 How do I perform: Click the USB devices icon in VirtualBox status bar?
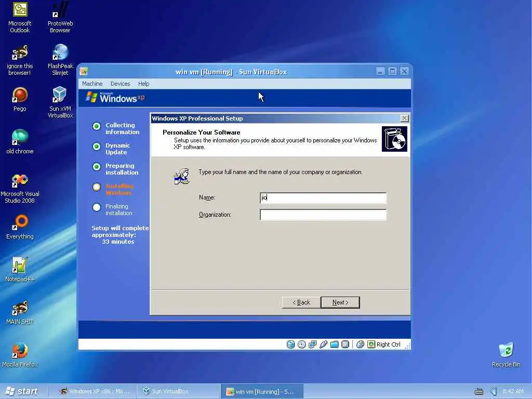(323, 344)
